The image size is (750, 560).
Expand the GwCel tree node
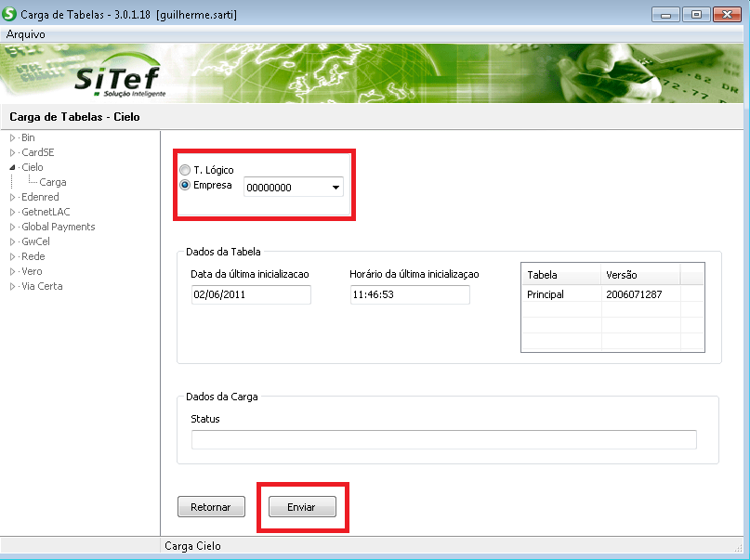pyautogui.click(x=13, y=241)
